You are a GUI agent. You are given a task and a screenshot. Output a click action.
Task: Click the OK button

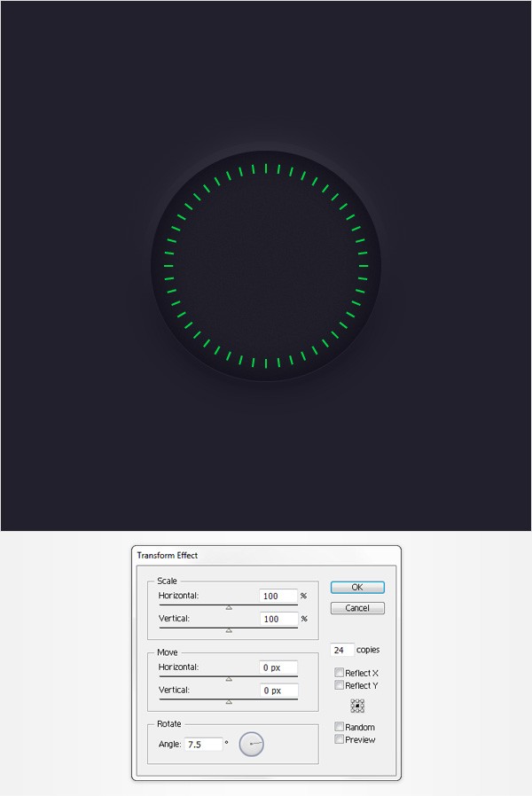pos(357,588)
